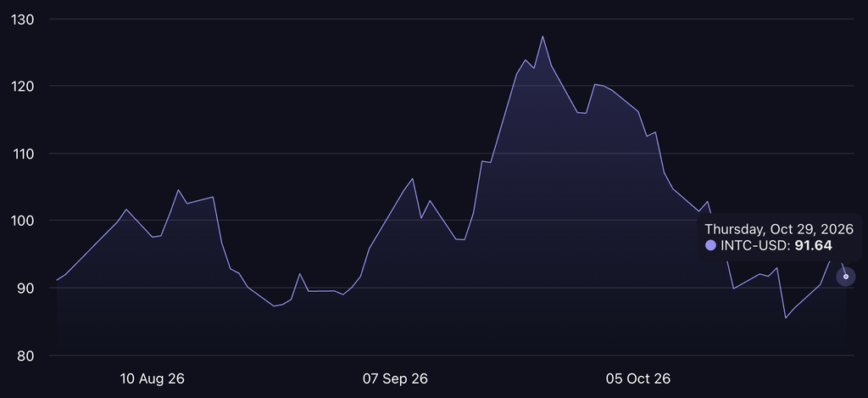The image size is (868, 398).
Task: Click the 07 Sep 26 date label
Action: 395,379
